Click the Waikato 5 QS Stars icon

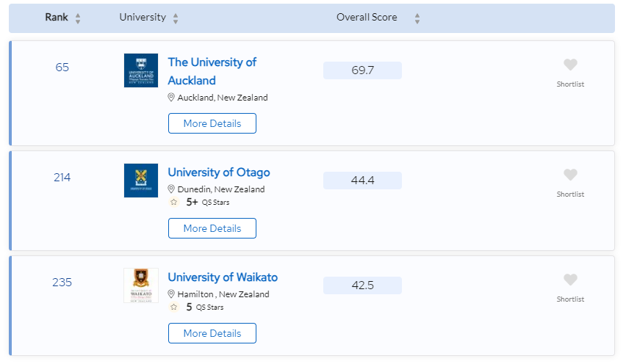point(173,307)
